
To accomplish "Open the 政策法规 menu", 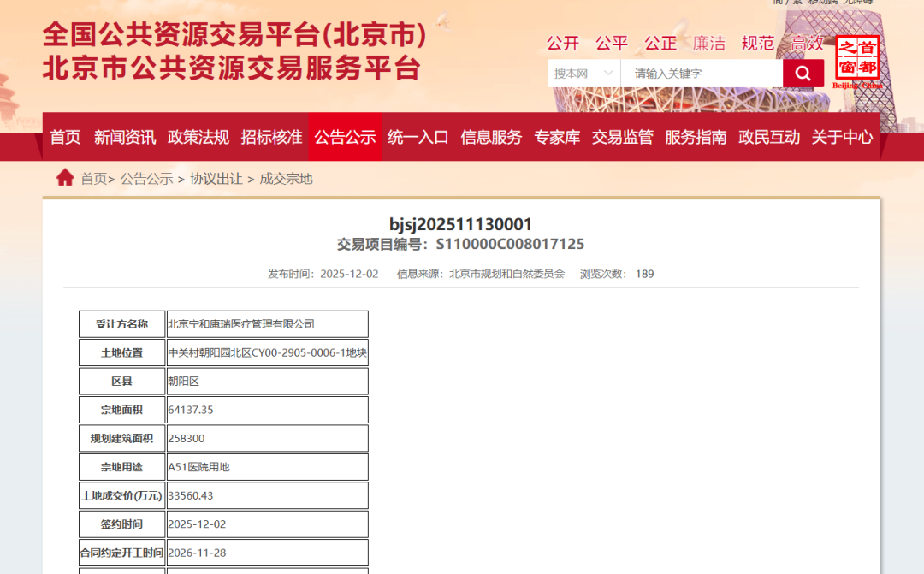I will click(198, 137).
